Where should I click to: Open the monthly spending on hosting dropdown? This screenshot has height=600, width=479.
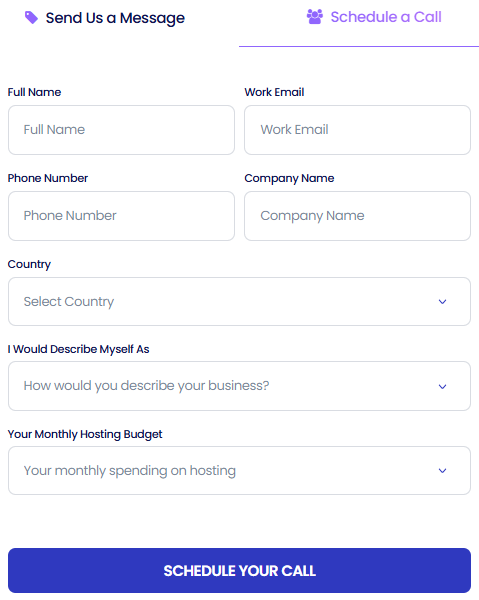(240, 471)
